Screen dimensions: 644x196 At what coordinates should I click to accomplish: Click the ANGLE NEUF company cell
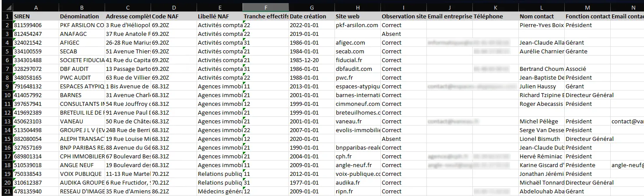click(x=82, y=165)
